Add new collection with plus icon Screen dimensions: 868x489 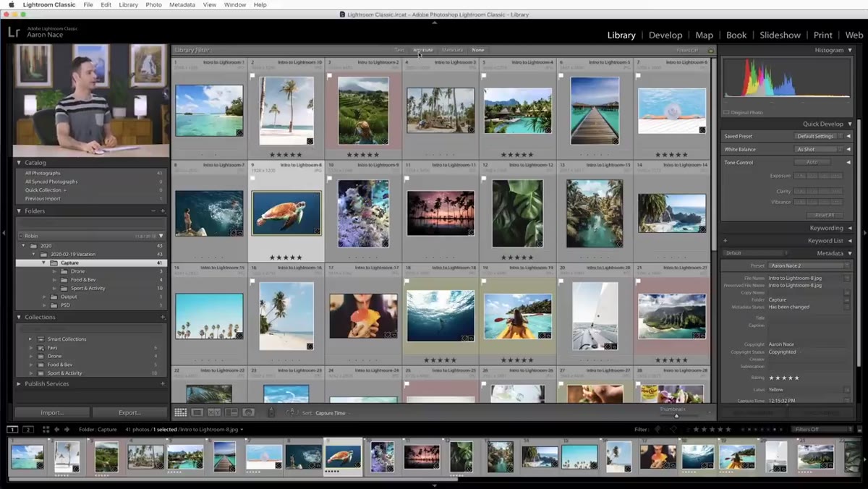163,317
